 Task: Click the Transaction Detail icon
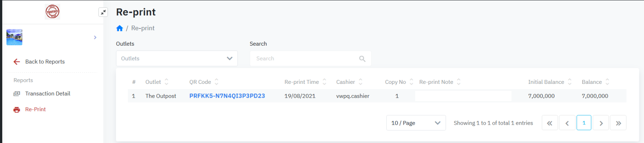(x=17, y=94)
